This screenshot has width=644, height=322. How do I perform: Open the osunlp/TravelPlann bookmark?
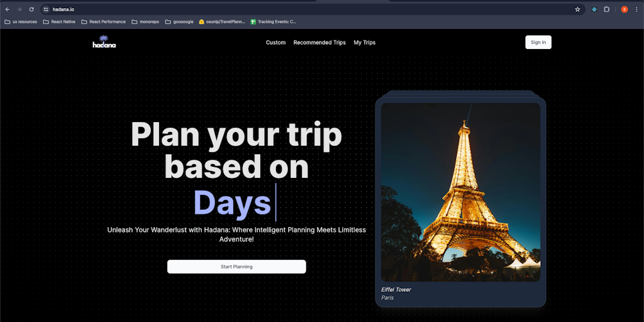point(222,22)
